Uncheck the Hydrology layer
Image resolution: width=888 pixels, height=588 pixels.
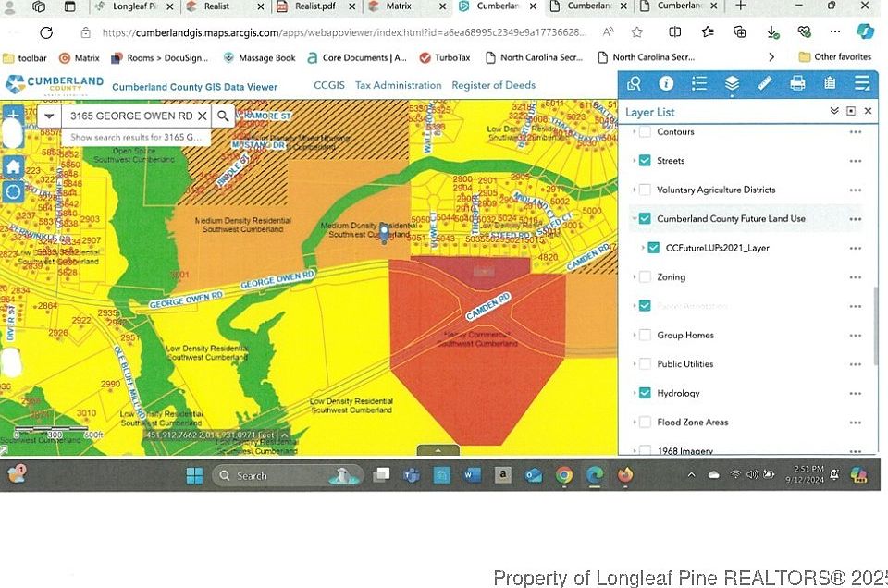pos(645,393)
